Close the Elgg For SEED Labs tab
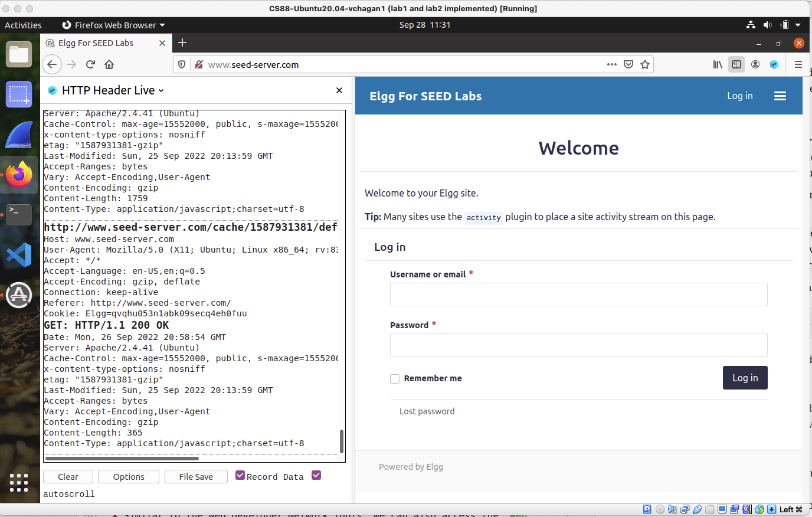The width and height of the screenshot is (812, 517). (x=162, y=43)
